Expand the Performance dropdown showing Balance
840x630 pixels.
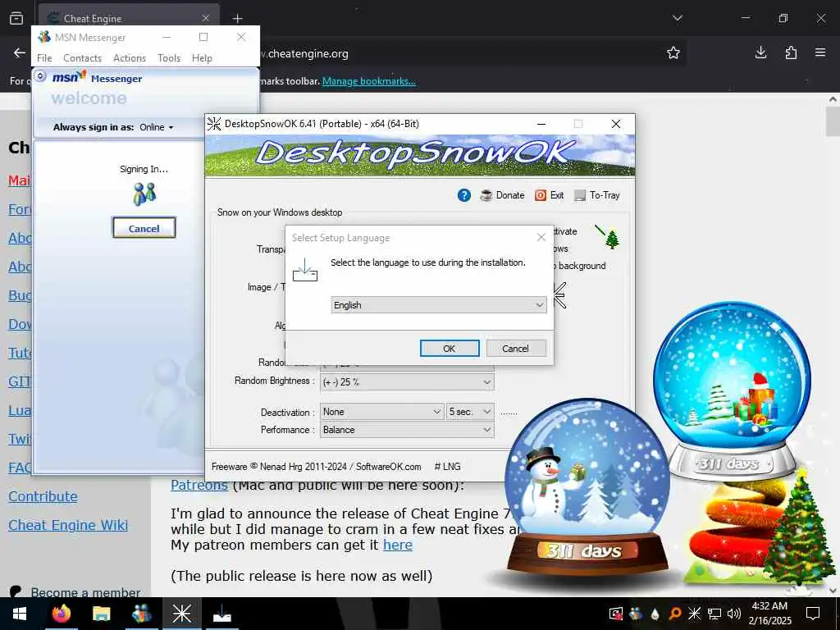pos(407,430)
